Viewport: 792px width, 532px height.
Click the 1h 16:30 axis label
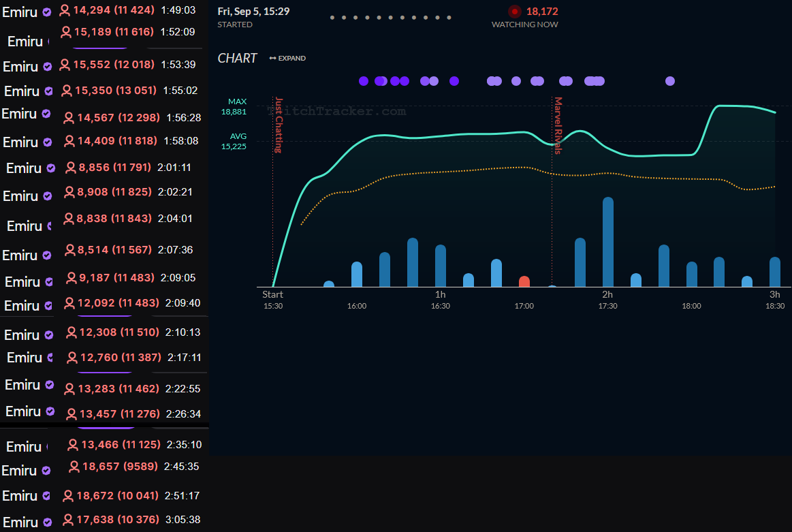pyautogui.click(x=441, y=300)
